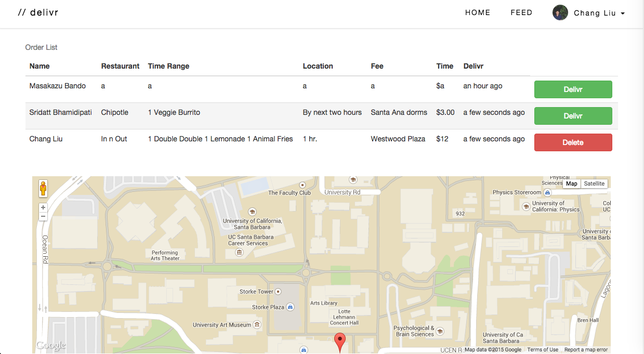Select the Chang Liu name cell in table
Screen dimensions: 644x354
tap(46, 139)
